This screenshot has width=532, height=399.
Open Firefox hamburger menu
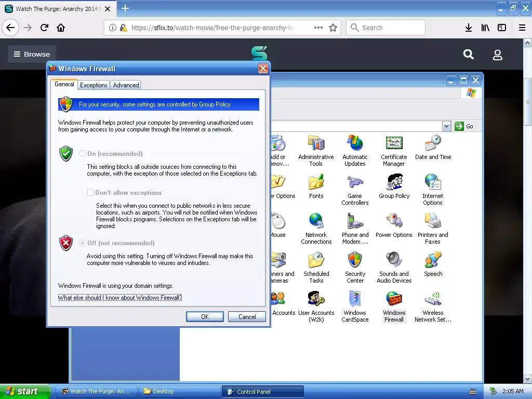(522, 28)
